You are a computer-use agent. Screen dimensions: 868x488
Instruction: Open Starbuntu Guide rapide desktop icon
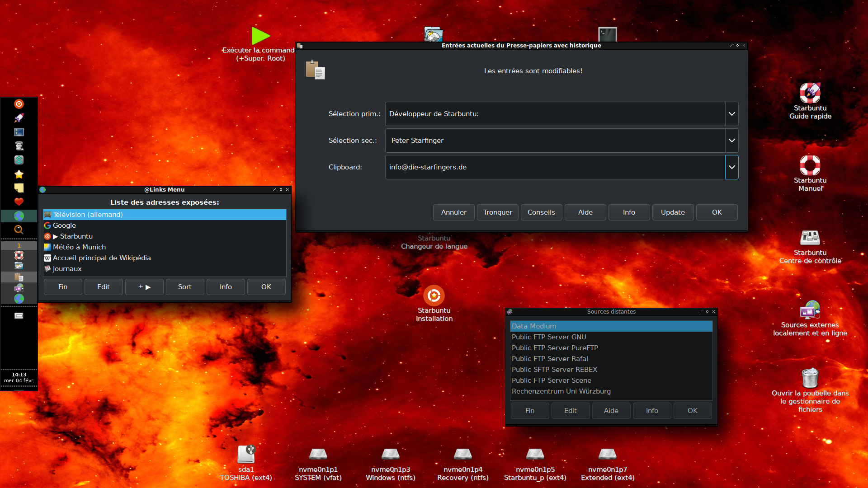click(x=810, y=93)
